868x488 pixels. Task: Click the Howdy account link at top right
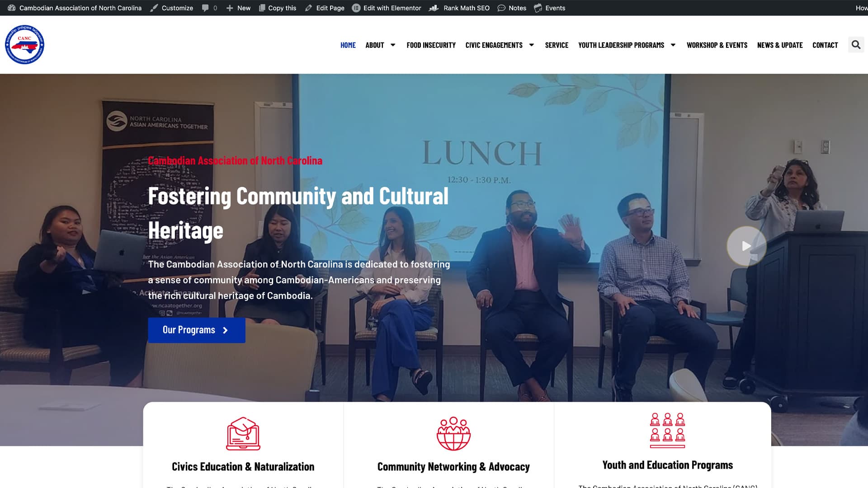point(862,8)
